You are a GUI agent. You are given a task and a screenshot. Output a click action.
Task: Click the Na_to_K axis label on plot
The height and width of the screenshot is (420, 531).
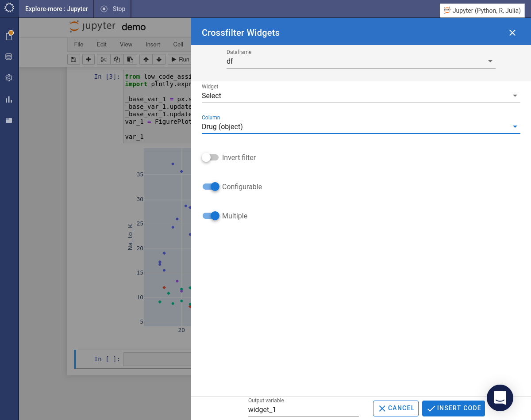130,237
